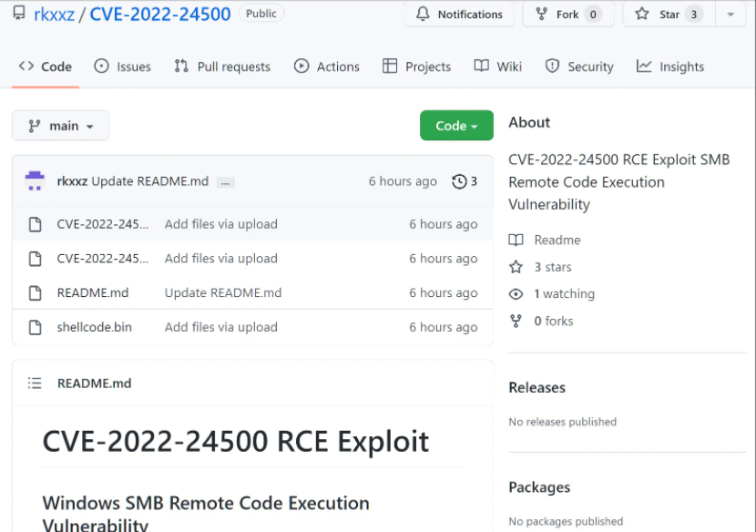
Task: Open the rkxxz owner profile link
Action: pyautogui.click(x=54, y=15)
